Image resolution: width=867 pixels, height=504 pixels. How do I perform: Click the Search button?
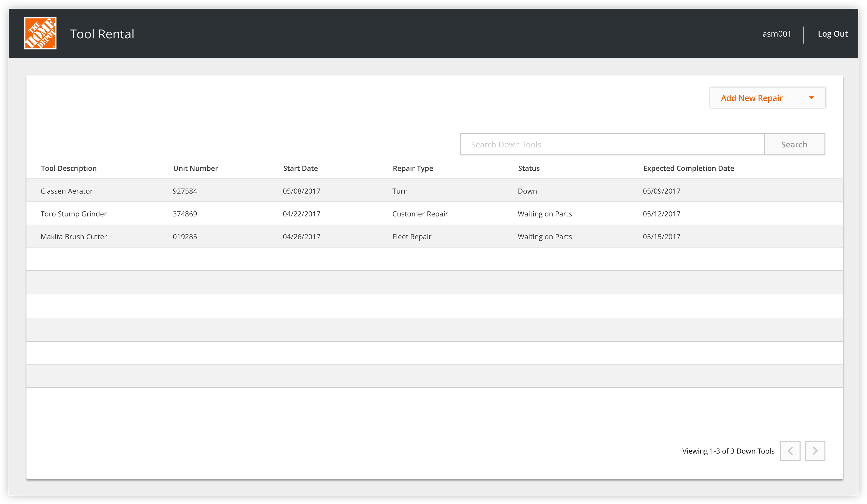[794, 144]
